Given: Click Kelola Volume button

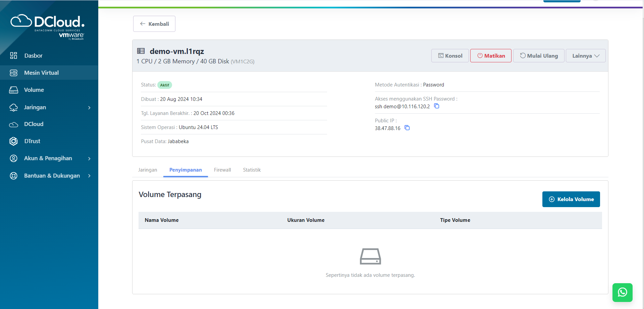Looking at the screenshot, I should (x=571, y=199).
